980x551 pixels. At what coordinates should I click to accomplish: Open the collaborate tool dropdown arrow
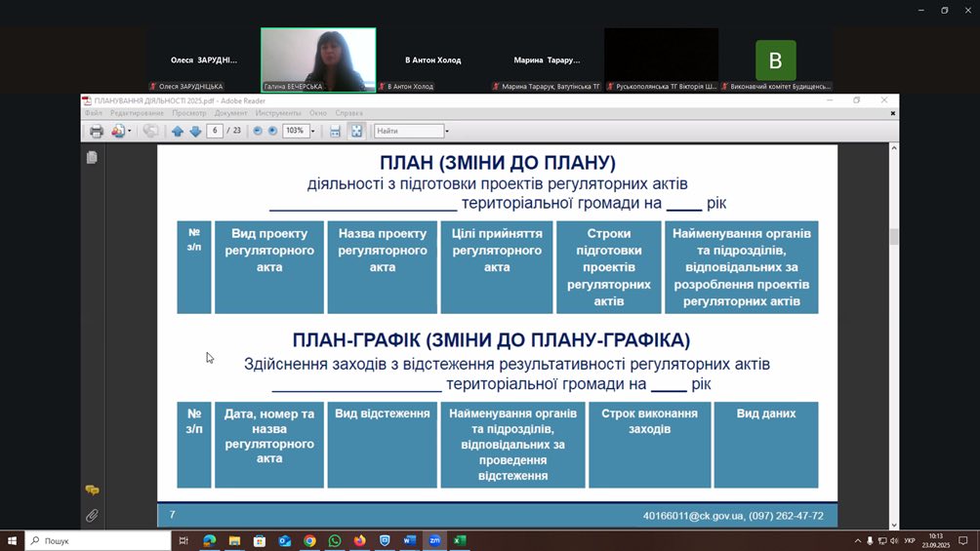click(x=130, y=131)
